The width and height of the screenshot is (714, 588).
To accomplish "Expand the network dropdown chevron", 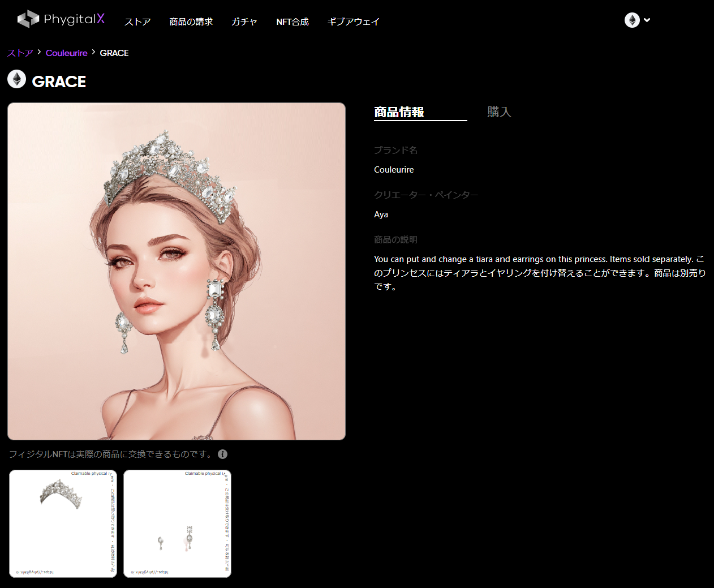I will pos(647,20).
